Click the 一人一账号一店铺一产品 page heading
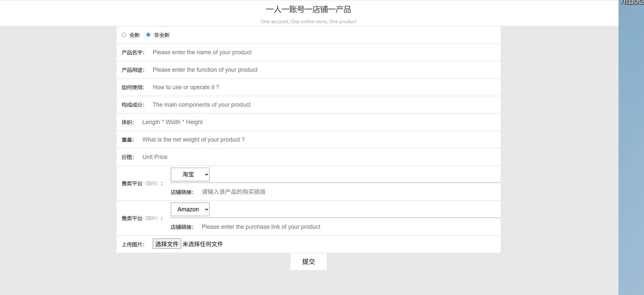The image size is (644, 295). 308,10
